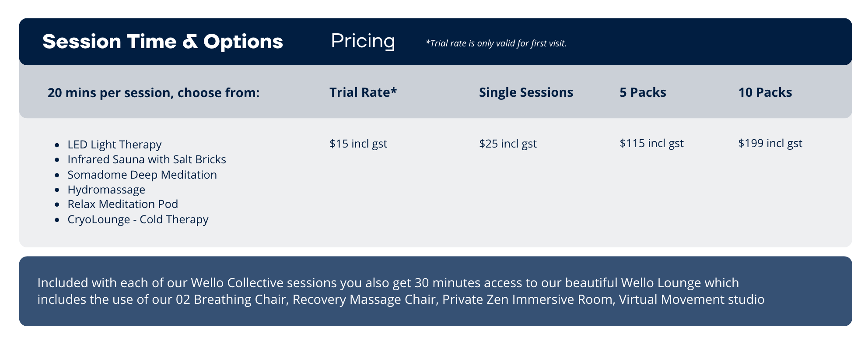This screenshot has width=868, height=345.
Task: Click the $115 incl gst pack price
Action: [x=651, y=143]
